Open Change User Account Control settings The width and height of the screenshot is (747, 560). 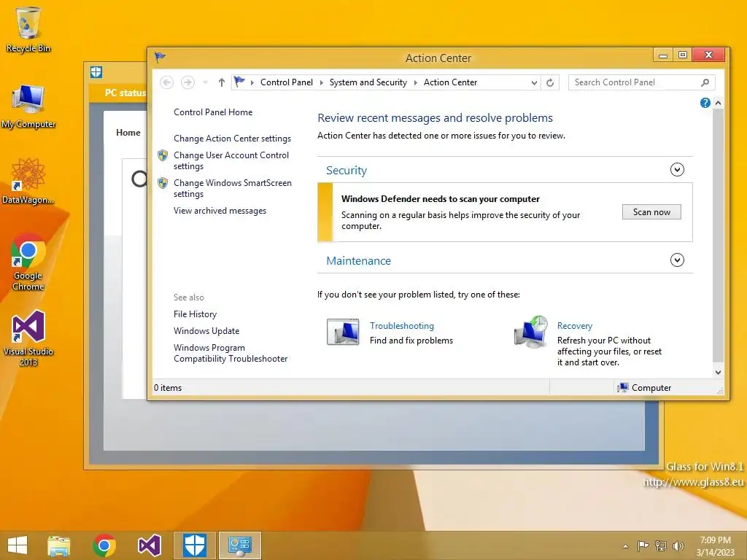tap(231, 160)
